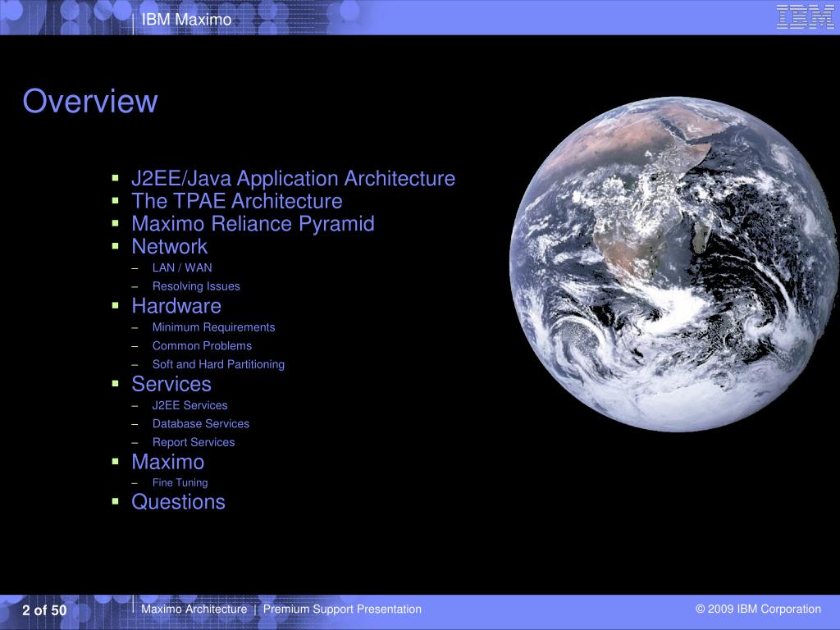Click the IBM logo in the header
The height and width of the screenshot is (630, 840).
tap(805, 17)
